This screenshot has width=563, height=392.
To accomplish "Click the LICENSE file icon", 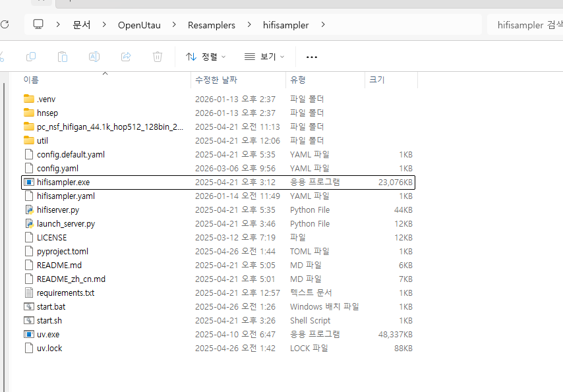I will coord(29,237).
